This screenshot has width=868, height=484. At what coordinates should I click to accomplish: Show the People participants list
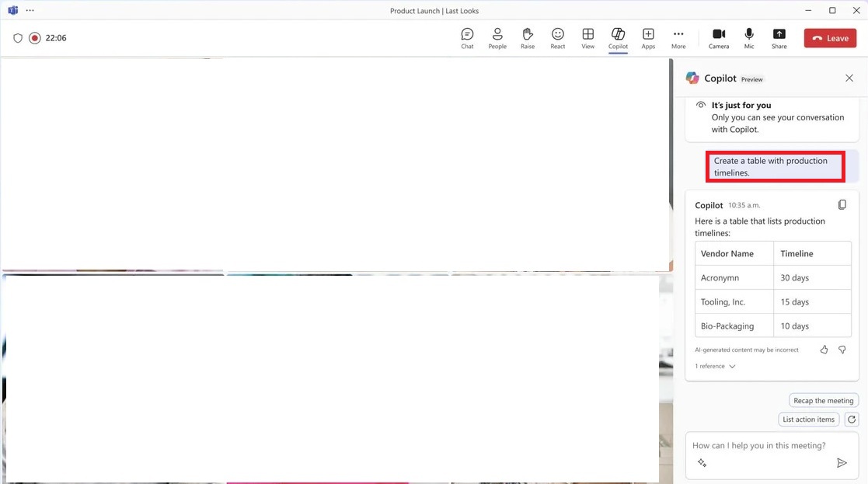497,38
